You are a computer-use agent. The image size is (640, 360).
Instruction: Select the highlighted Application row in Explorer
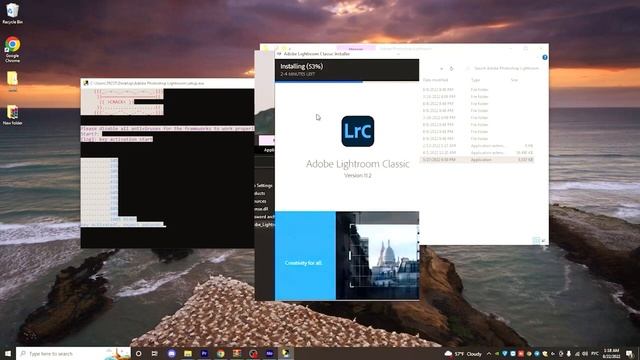(x=478, y=160)
